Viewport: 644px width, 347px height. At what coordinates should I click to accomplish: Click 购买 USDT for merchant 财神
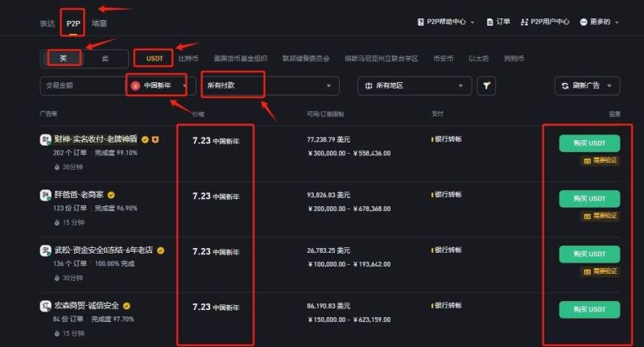pos(589,144)
